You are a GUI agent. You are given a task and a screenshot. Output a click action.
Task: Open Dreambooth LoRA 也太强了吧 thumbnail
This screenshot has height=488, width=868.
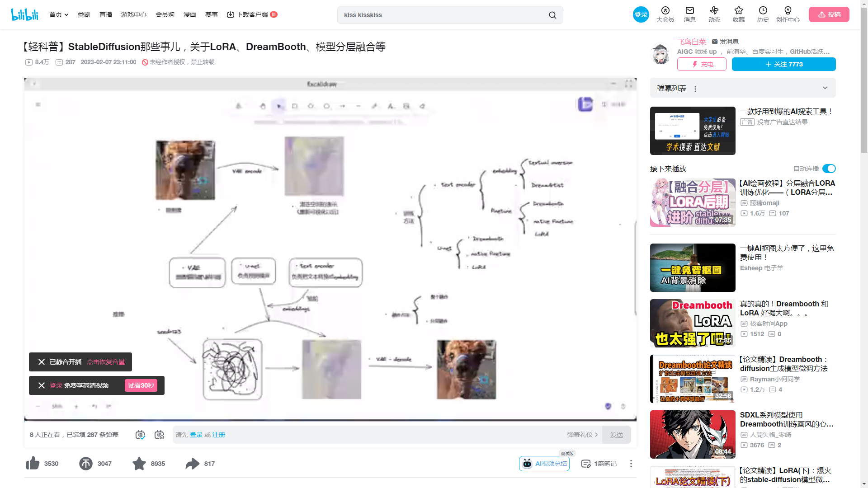tap(693, 323)
